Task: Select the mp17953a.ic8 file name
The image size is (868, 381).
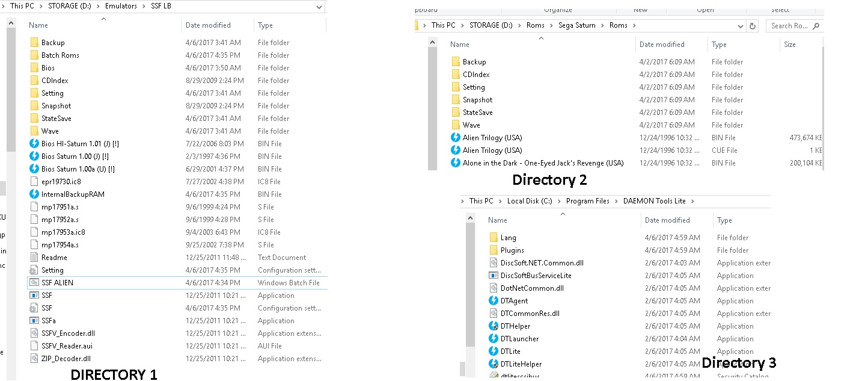Action: point(63,232)
